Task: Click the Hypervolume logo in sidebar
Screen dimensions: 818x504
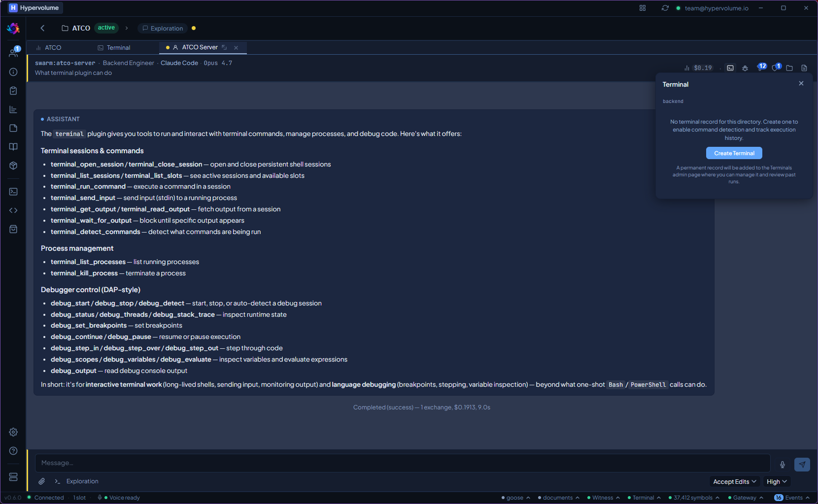Action: [x=13, y=29]
